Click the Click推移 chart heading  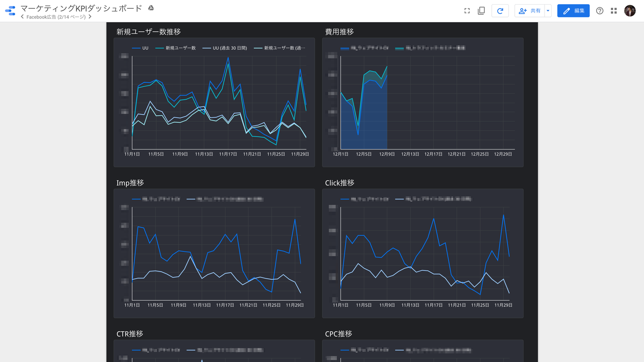pos(339,183)
